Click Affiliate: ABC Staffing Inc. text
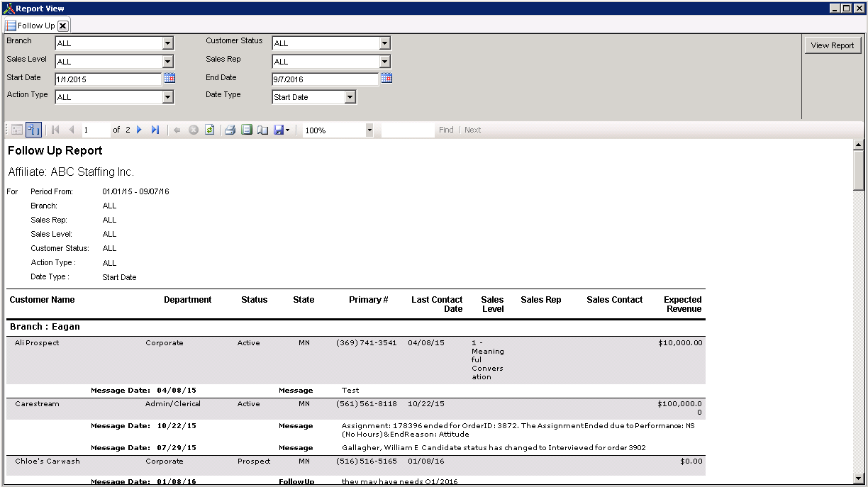 pos(71,172)
